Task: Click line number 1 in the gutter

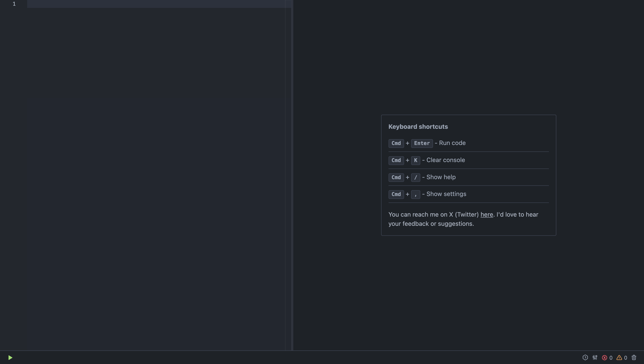Action: [14, 4]
